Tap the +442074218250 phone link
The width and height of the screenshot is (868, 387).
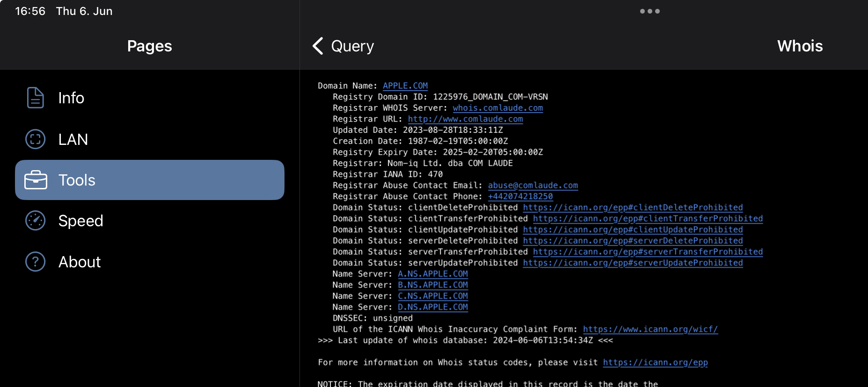click(x=520, y=196)
